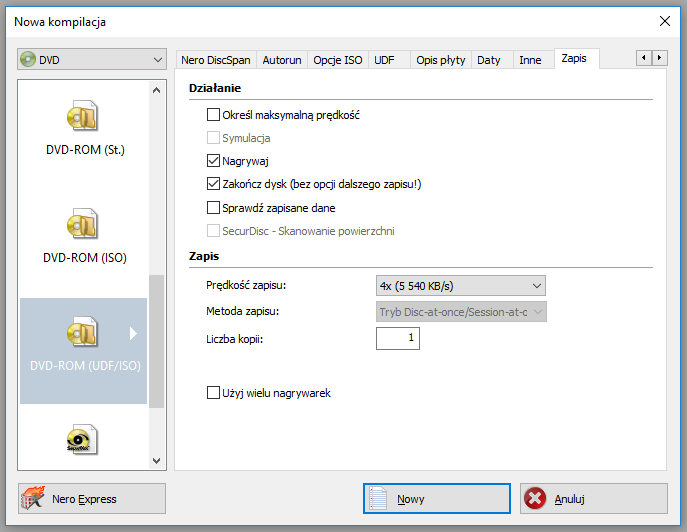Click the flame icon on Nero Express
This screenshot has width=687, height=532.
[x=33, y=498]
